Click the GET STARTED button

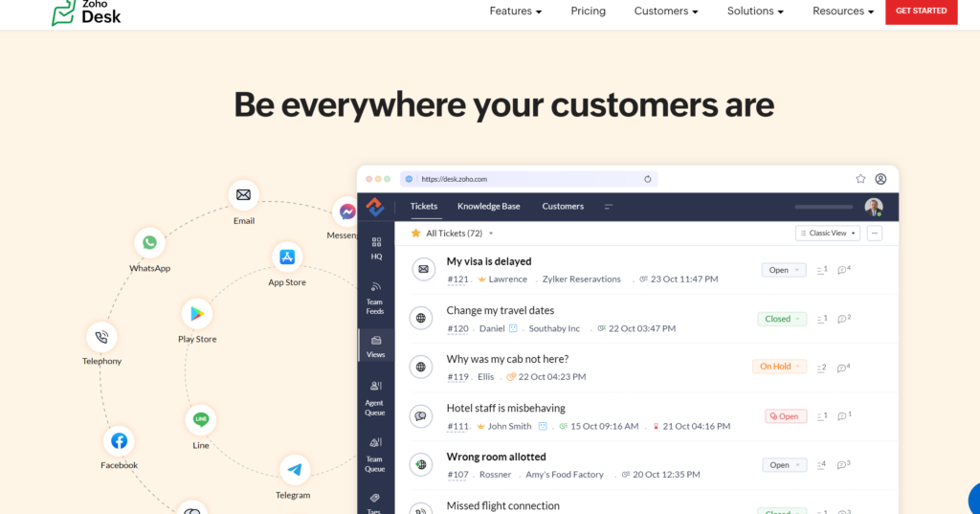point(921,11)
